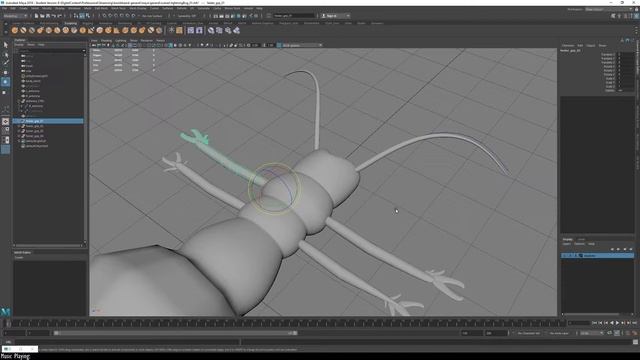
Task: Select the Smooth sculpt tool on shelf
Action: (x=23, y=30)
